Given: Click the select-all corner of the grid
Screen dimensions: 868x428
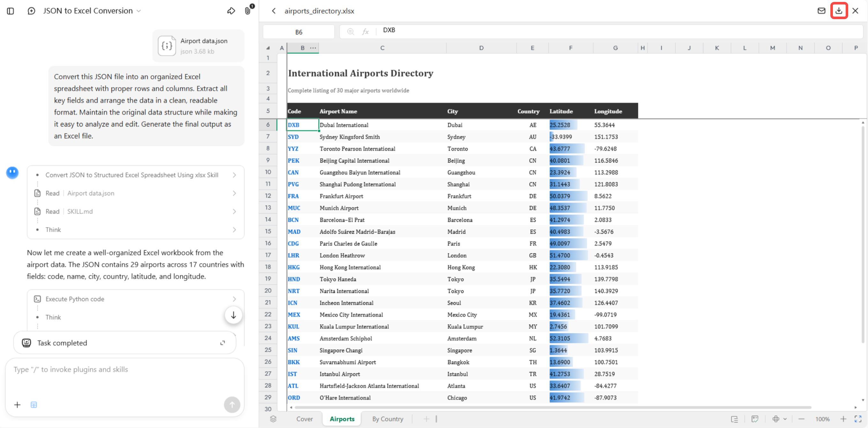Looking at the screenshot, I should pyautogui.click(x=268, y=48).
